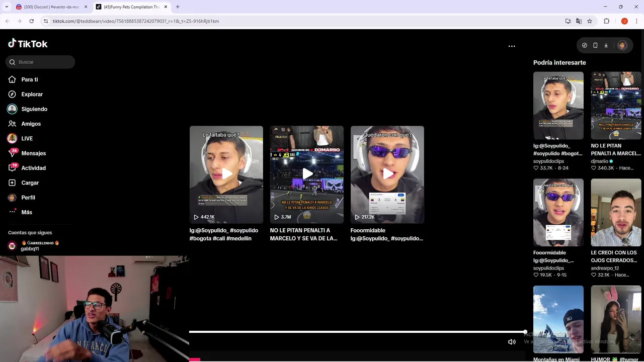The width and height of the screenshot is (644, 362).
Task: Open the browser extensions puzzle icon
Action: (606, 21)
